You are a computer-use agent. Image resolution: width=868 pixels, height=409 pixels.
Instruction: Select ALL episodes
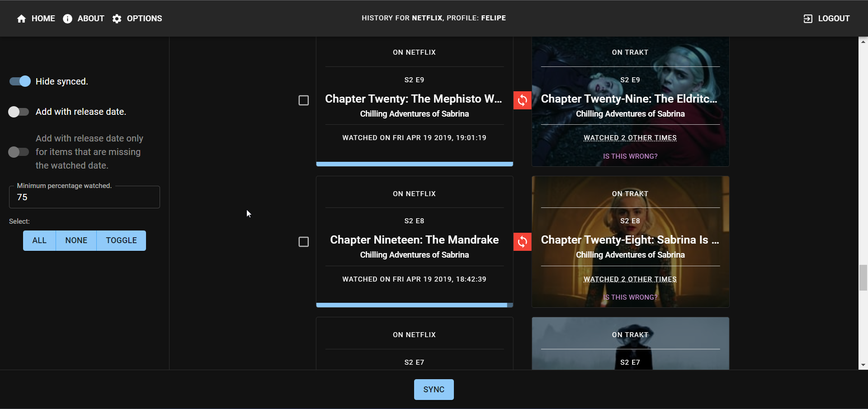coord(39,240)
